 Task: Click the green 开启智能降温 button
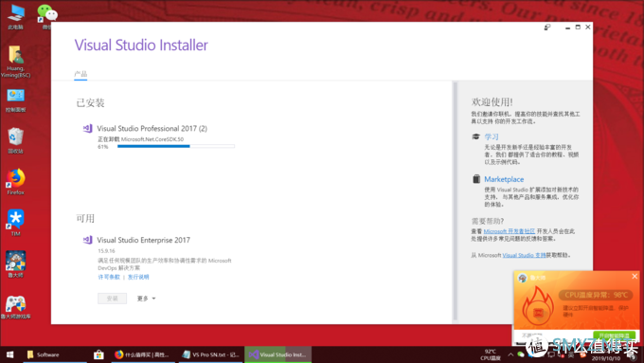[615, 336]
